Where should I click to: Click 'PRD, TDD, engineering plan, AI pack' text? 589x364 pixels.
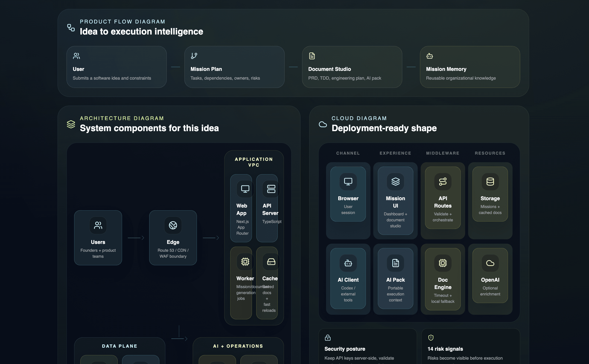pos(345,78)
